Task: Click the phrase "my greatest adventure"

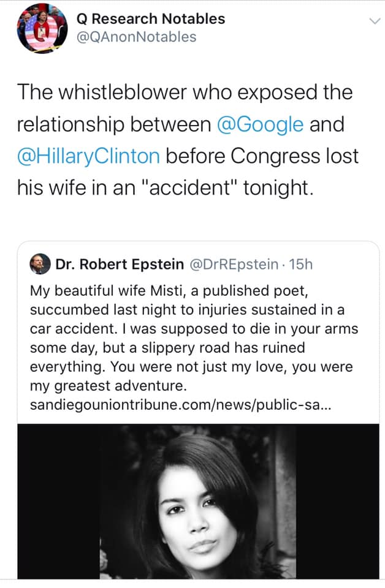Action: click(x=107, y=386)
